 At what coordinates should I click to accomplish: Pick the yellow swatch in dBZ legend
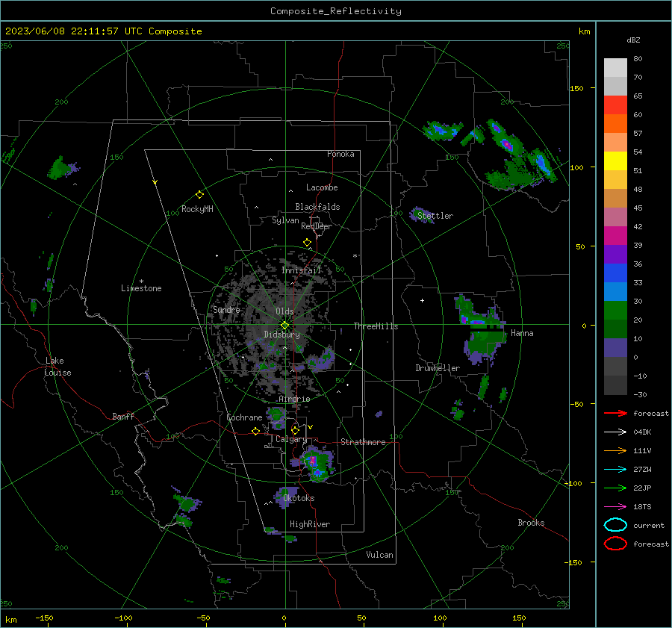615,161
